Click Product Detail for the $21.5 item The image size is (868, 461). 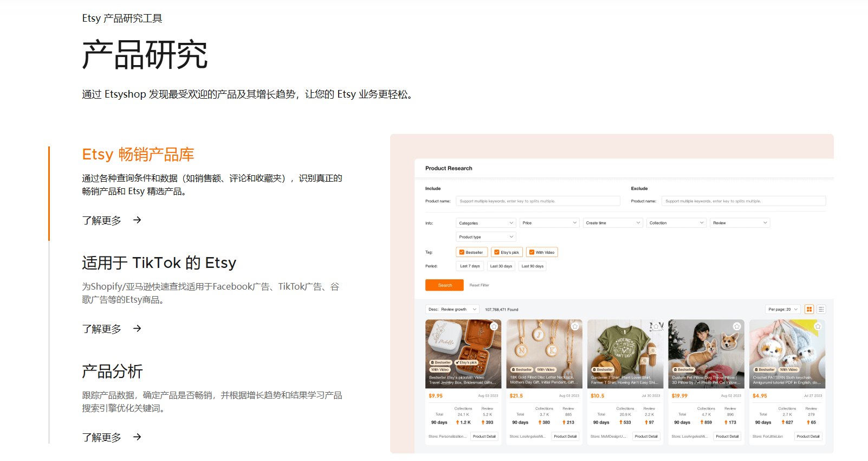[565, 437]
